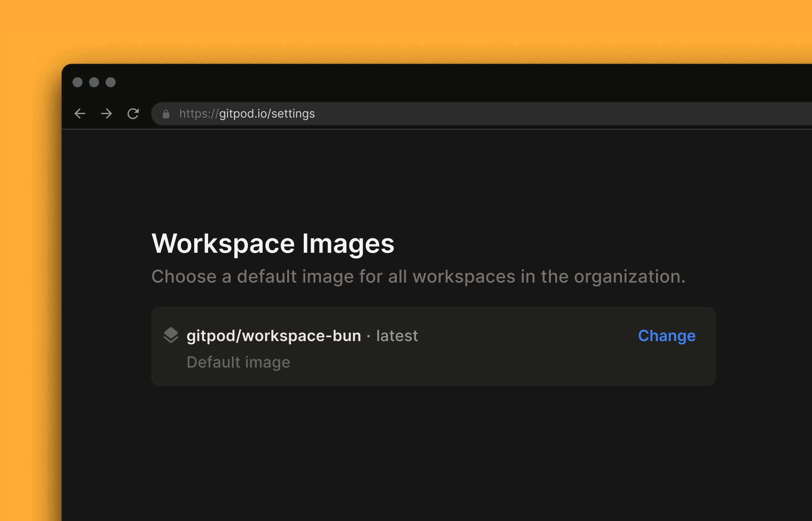Image resolution: width=812 pixels, height=521 pixels.
Task: Click the 'Default image' label
Action: [238, 362]
